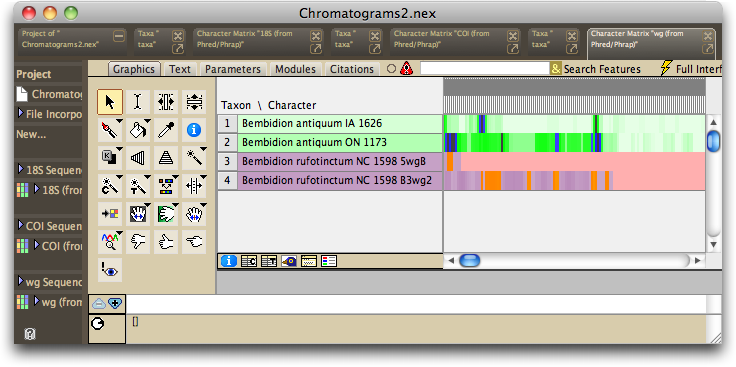Click the eye tool in palette

click(x=110, y=270)
